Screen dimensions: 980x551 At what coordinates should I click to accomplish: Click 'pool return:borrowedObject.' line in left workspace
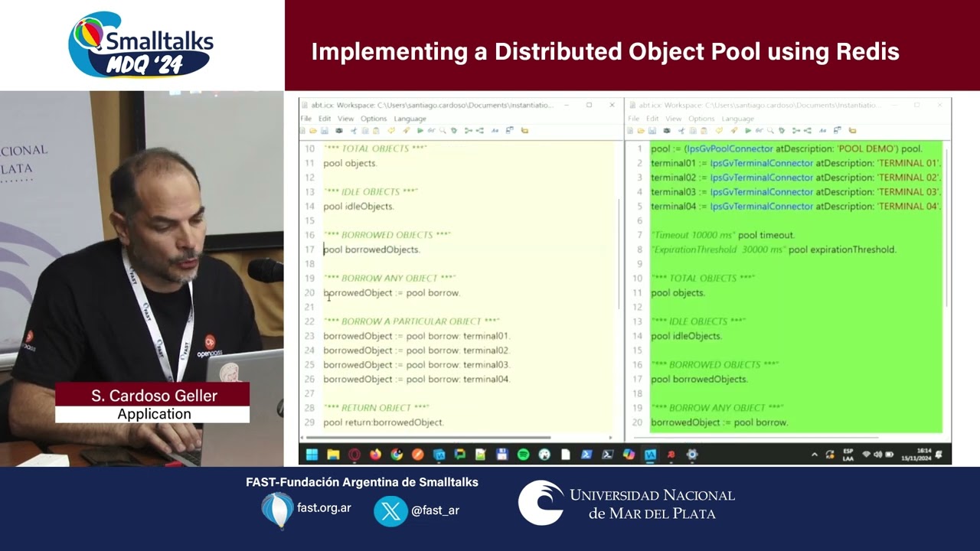384,422
